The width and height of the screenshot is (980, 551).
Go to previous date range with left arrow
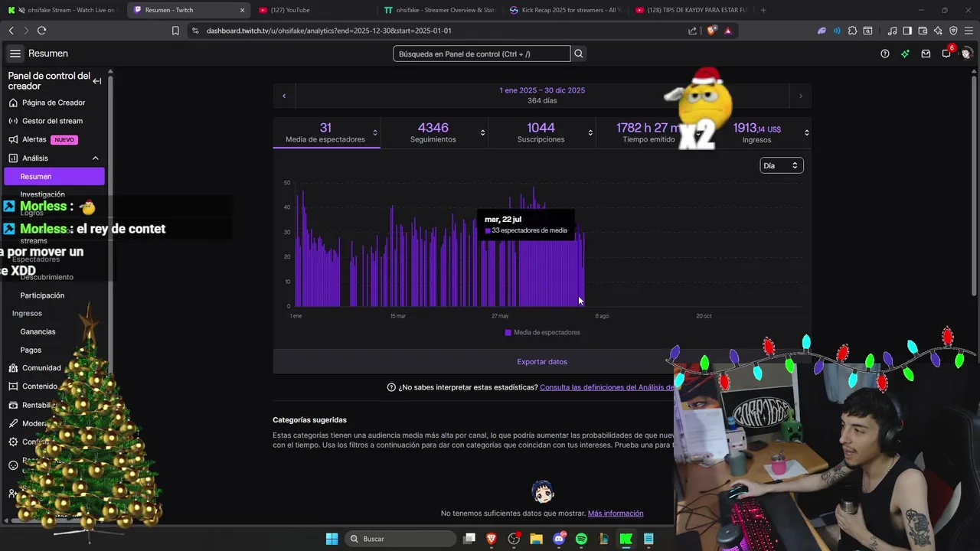(x=284, y=96)
